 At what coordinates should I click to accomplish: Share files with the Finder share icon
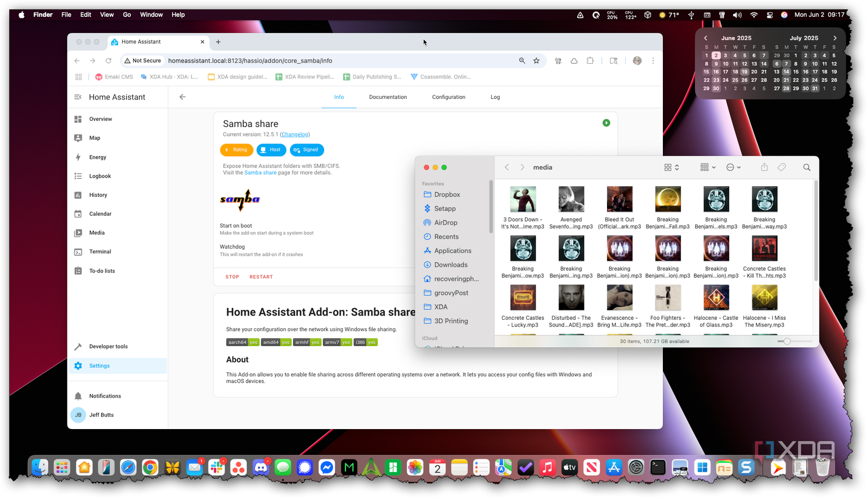[x=764, y=167]
